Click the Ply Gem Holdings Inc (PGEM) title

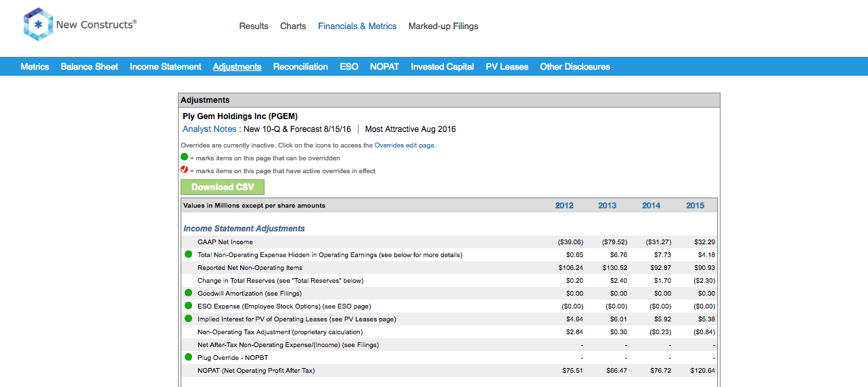pos(240,116)
